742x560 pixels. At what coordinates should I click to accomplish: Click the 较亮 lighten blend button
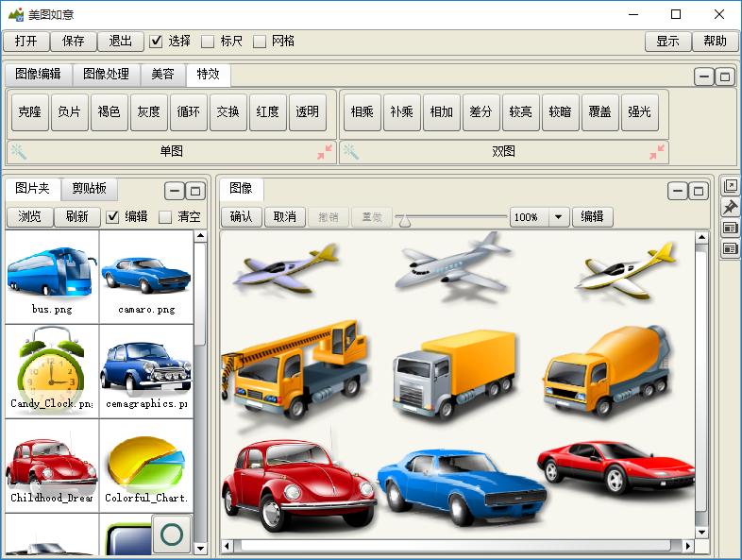521,112
